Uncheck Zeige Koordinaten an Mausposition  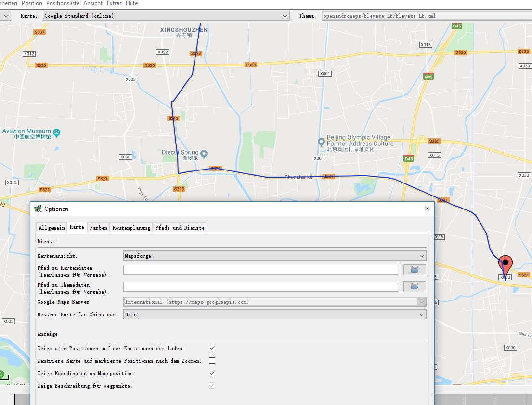pos(212,373)
